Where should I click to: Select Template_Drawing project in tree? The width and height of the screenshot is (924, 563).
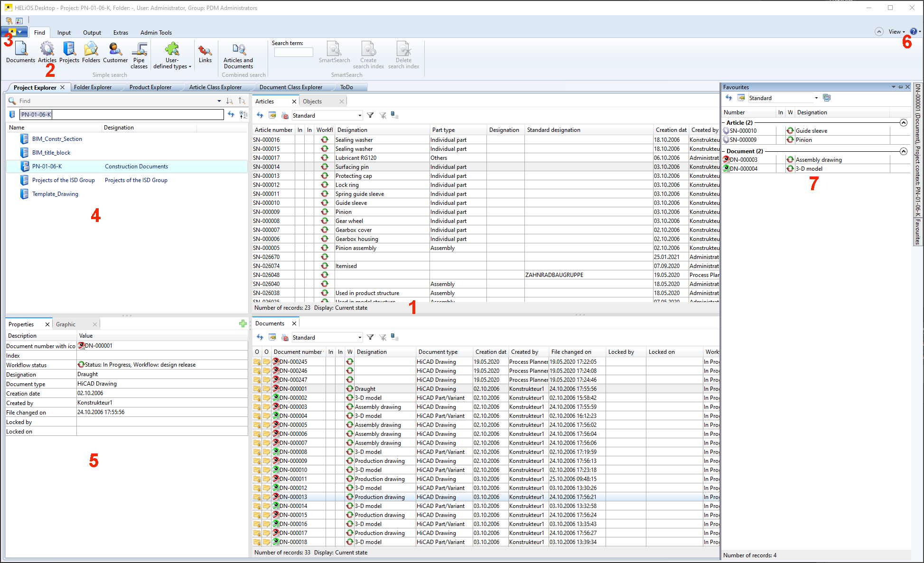tap(55, 194)
